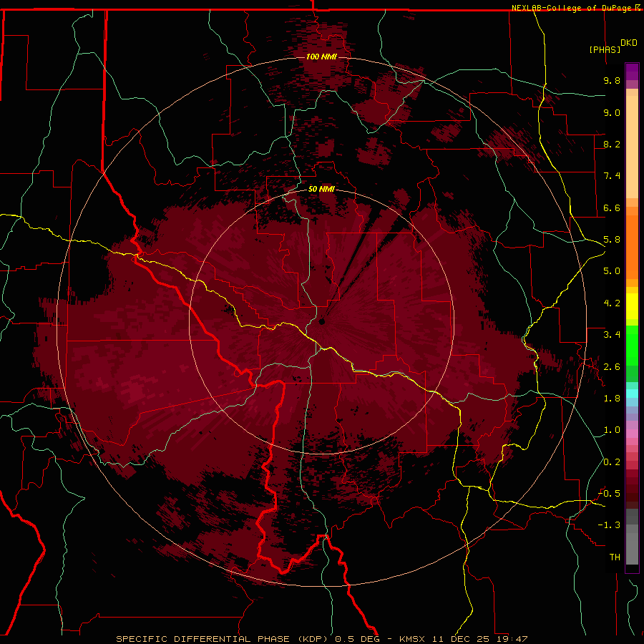
Task: Click the 100 NMI range ring label
Action: pos(321,57)
